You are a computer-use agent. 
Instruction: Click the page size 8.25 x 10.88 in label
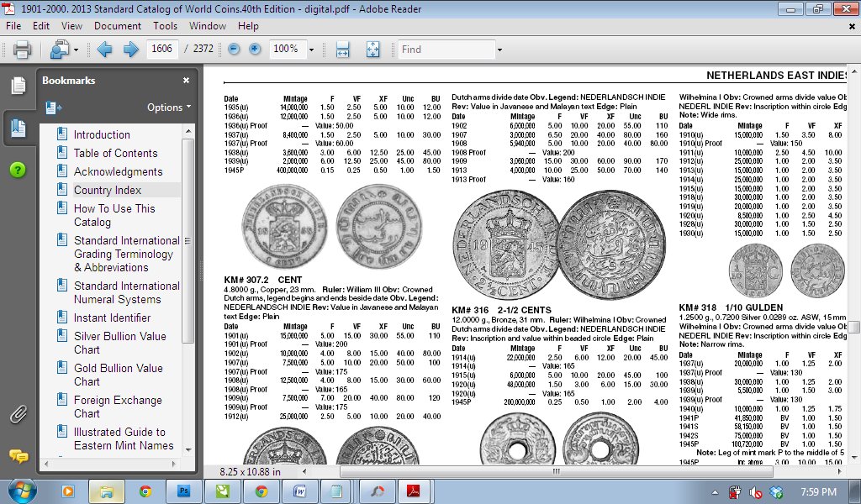pos(251,471)
